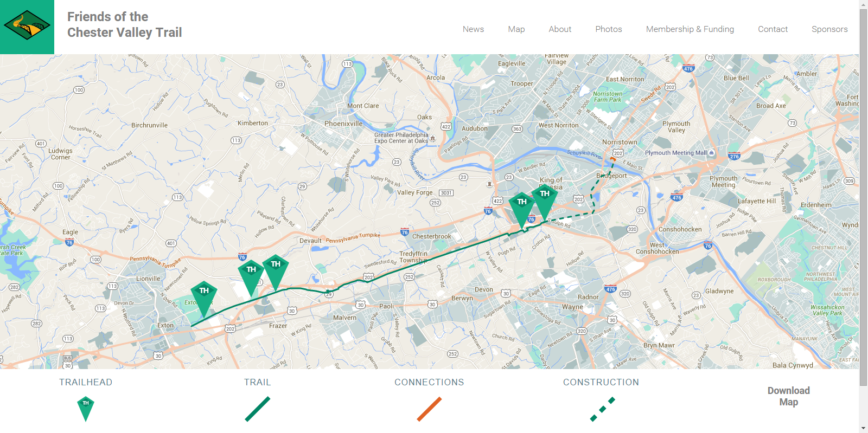Screen dimensions: 868x433
Task: Click the Gladwyne map label
Action: pos(719,291)
